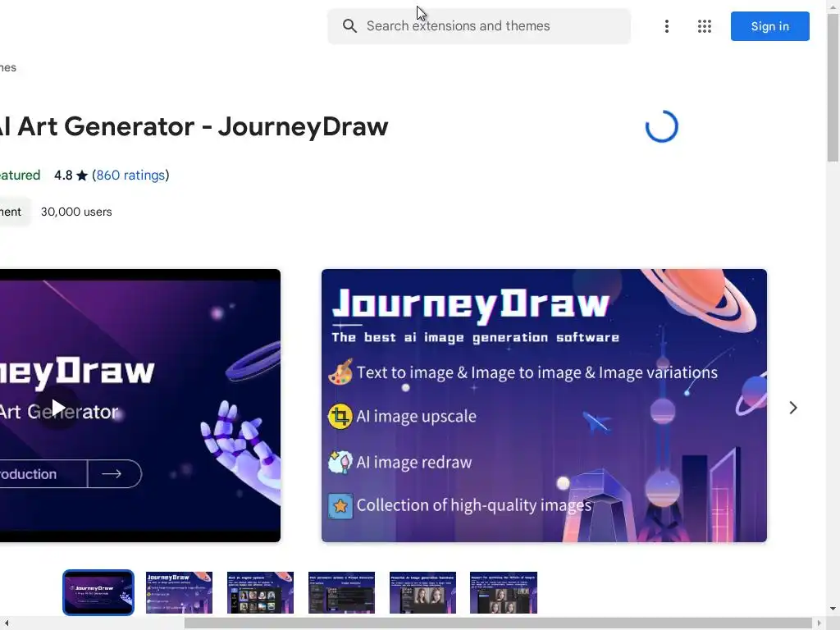Click the star icon beside 4.8 rating
The width and height of the screenshot is (840, 630).
(x=82, y=176)
